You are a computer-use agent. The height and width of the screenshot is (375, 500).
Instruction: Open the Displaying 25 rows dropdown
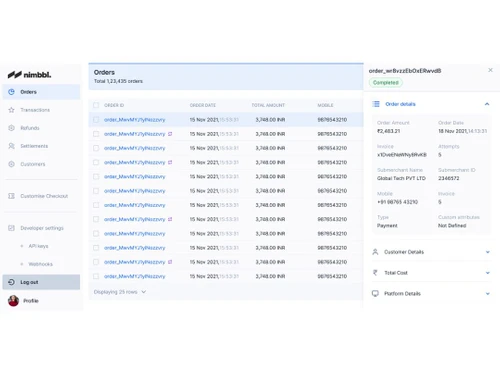point(120,292)
